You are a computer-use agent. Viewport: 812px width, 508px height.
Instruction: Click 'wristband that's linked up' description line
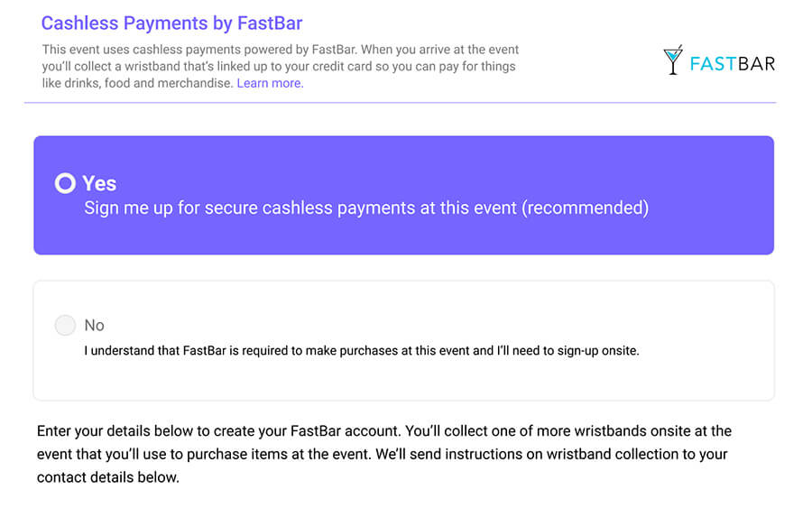click(x=279, y=66)
